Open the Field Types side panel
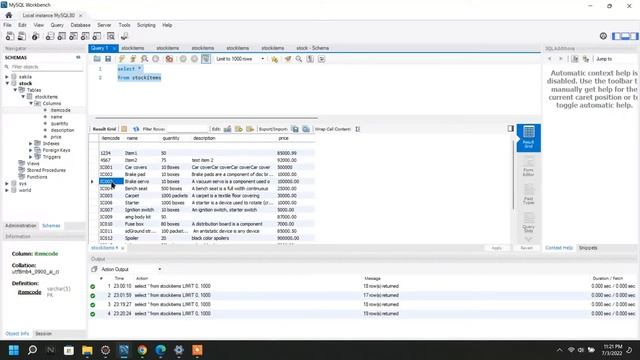Image resolution: width=640 pixels, height=360 pixels. click(x=528, y=194)
